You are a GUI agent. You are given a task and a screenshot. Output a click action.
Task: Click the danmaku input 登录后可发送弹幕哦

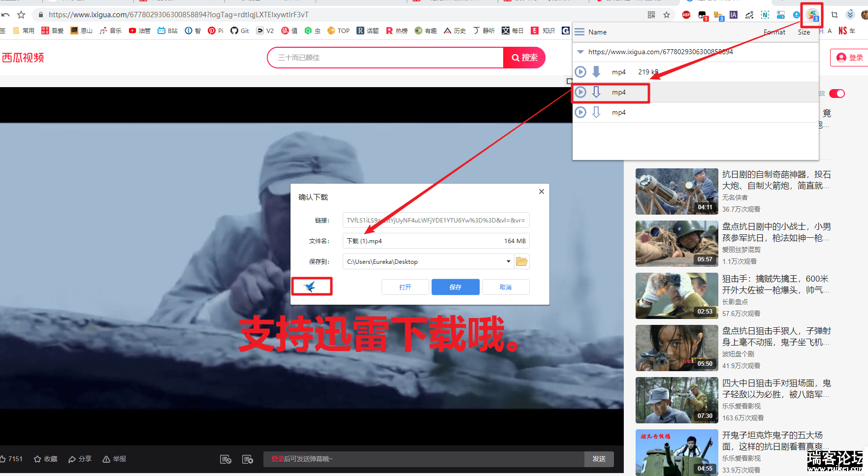click(424, 459)
